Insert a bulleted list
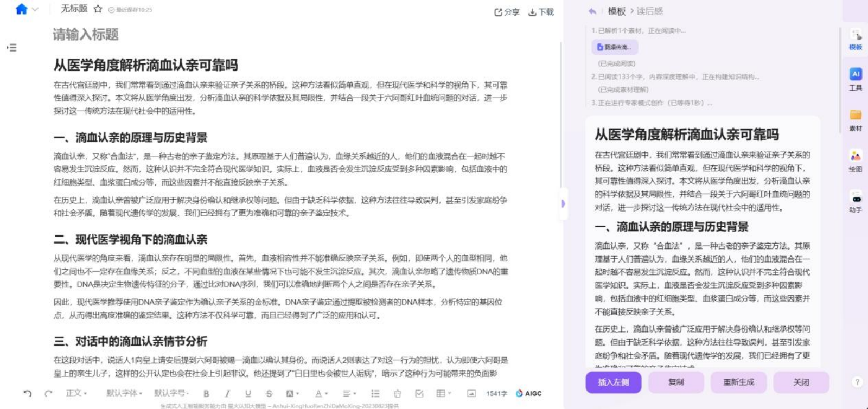 pyautogui.click(x=375, y=394)
